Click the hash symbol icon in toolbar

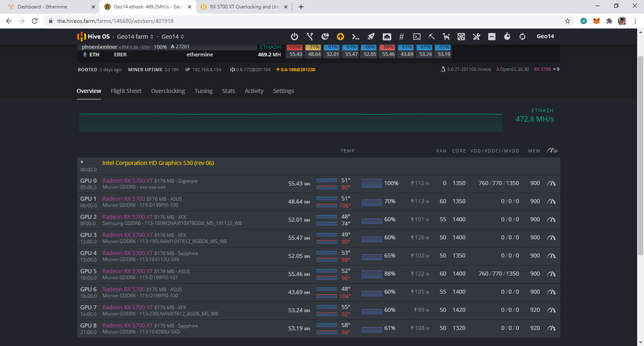click(401, 37)
